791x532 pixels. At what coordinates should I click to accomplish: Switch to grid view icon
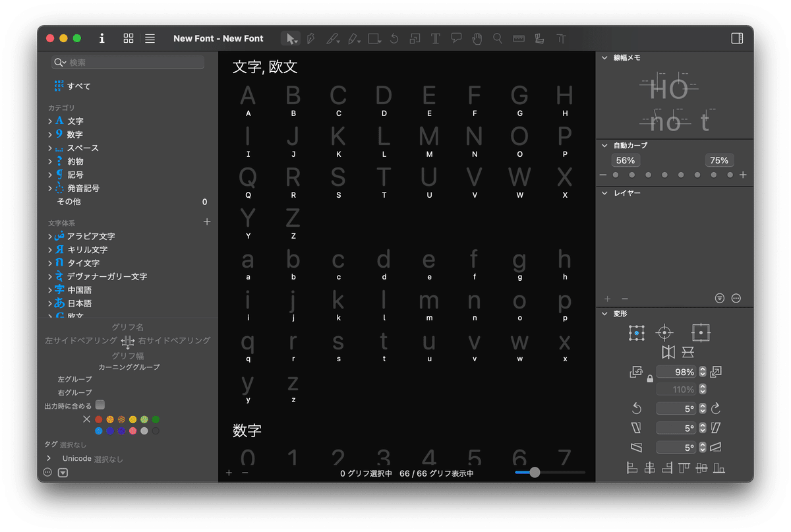click(129, 38)
